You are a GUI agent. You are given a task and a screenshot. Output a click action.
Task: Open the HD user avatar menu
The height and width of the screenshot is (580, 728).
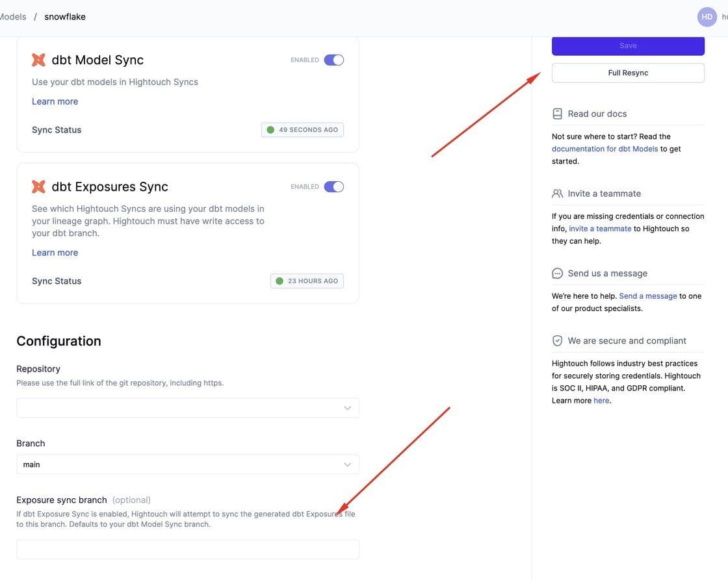[707, 17]
